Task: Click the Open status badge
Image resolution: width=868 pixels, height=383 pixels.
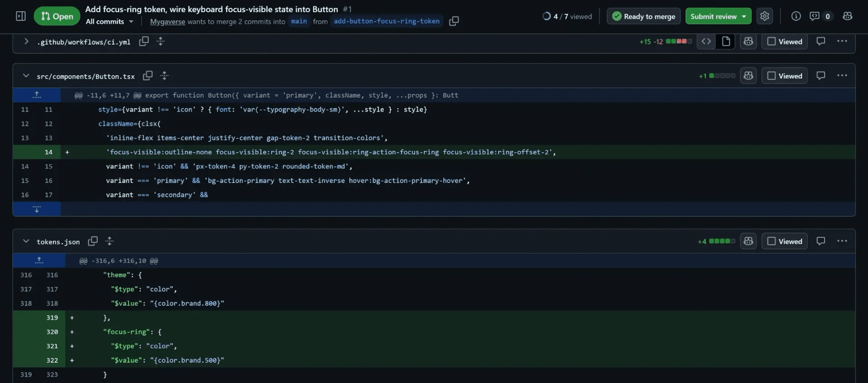Action: coord(57,16)
